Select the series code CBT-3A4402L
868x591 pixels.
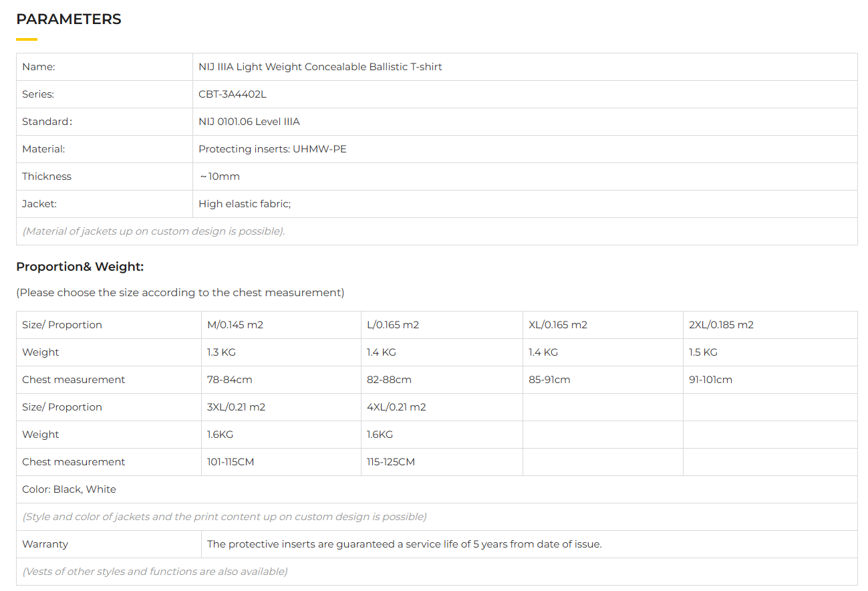pyautogui.click(x=232, y=94)
